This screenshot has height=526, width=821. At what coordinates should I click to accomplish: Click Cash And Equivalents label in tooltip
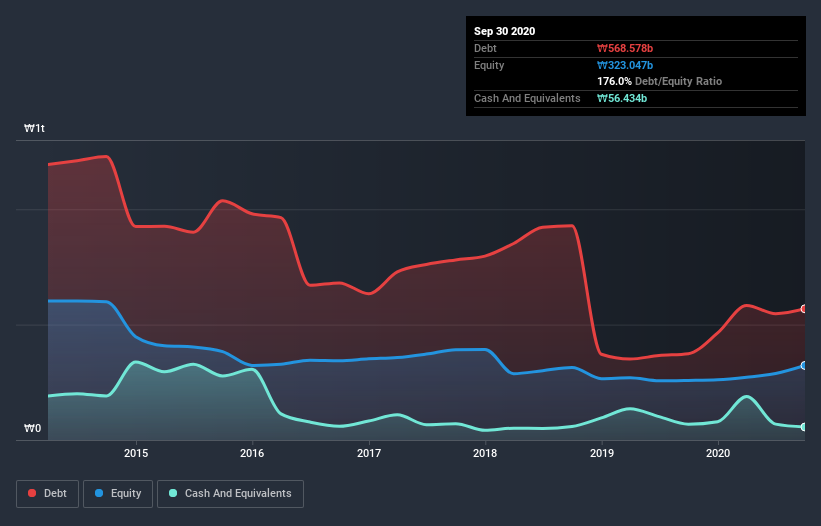point(527,98)
